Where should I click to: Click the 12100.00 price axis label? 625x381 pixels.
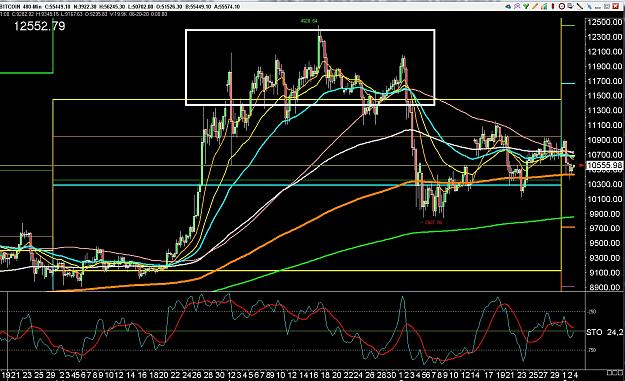pos(605,52)
